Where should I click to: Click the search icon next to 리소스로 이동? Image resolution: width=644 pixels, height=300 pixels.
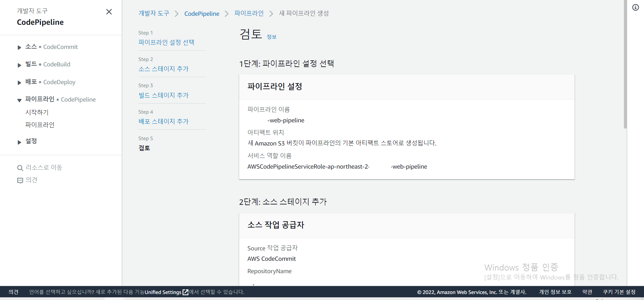[20, 168]
